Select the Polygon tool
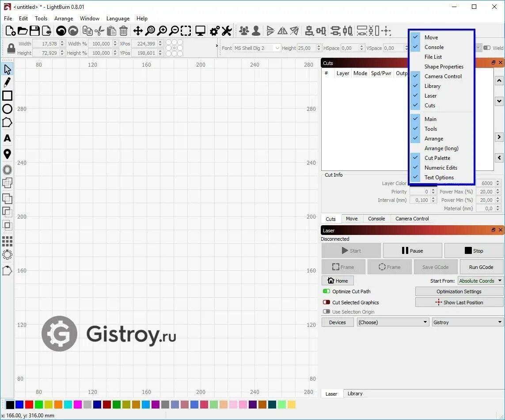This screenshot has width=505, height=420. [7, 122]
